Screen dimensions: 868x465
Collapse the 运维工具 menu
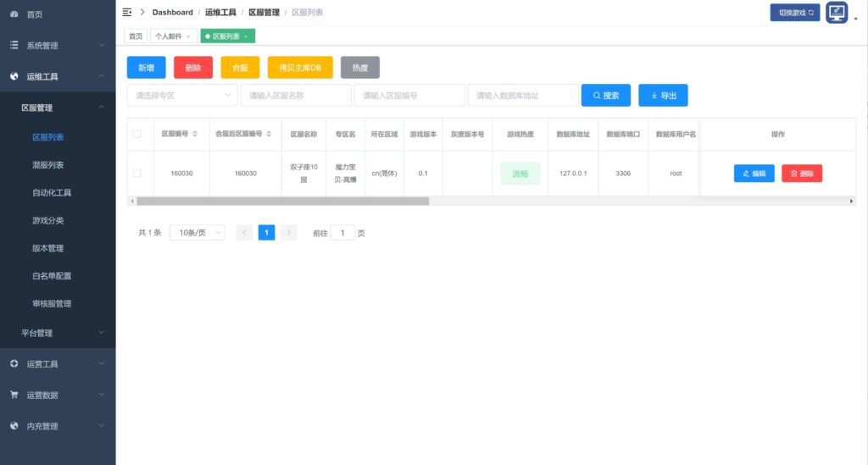[58, 76]
